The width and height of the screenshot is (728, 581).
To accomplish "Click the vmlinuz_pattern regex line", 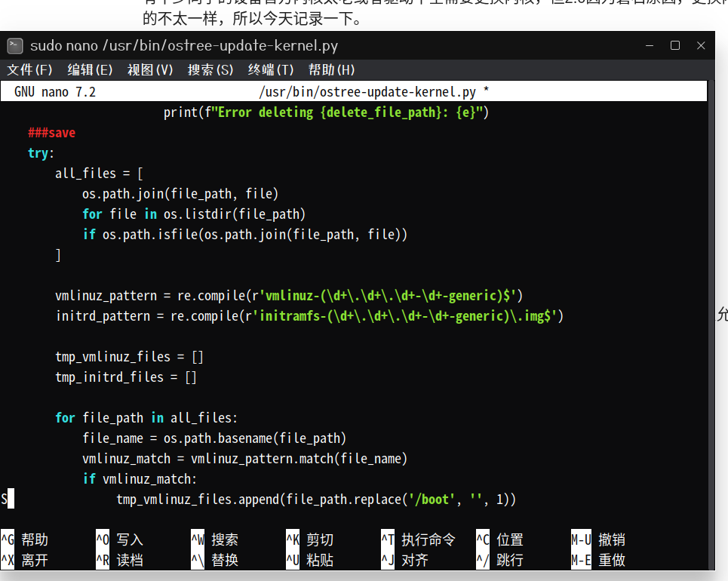I will pyautogui.click(x=289, y=296).
